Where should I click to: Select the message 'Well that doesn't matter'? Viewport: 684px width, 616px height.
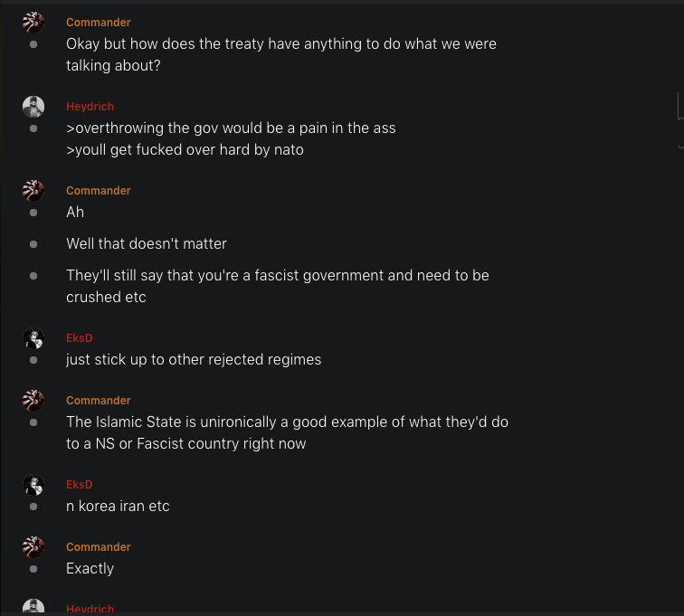[147, 243]
